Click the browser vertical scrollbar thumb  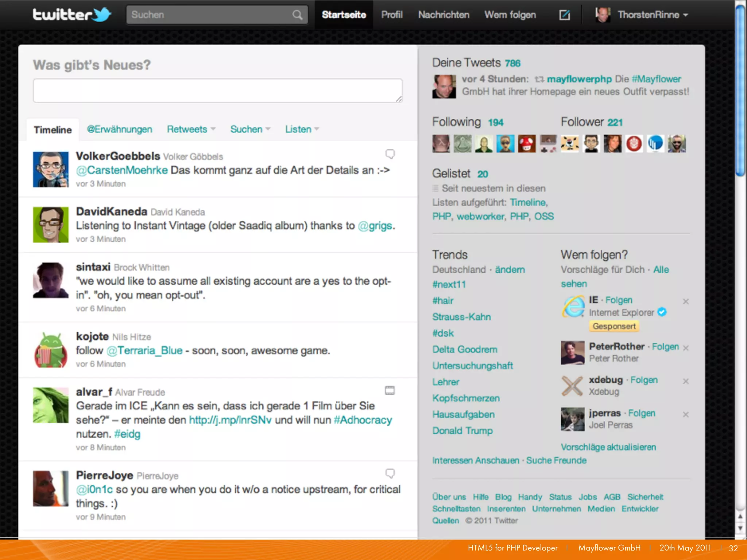click(740, 91)
